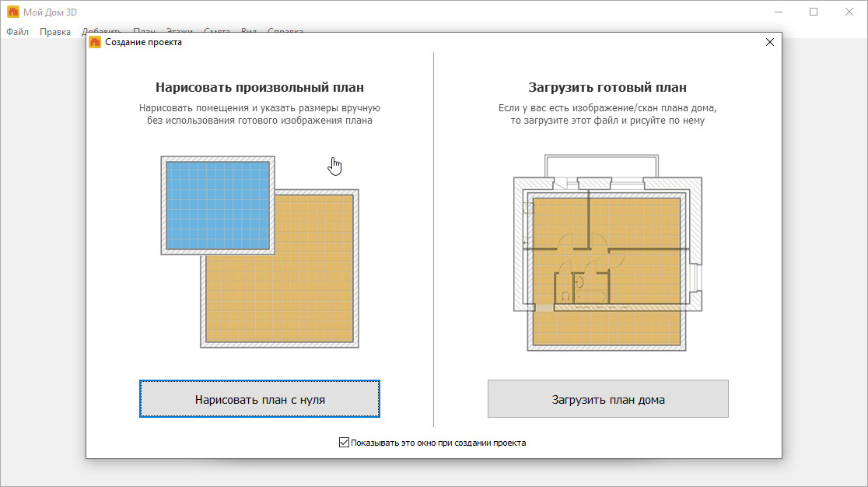This screenshot has height=487, width=868.
Task: Close the Создание проекта dialog
Action: (769, 42)
